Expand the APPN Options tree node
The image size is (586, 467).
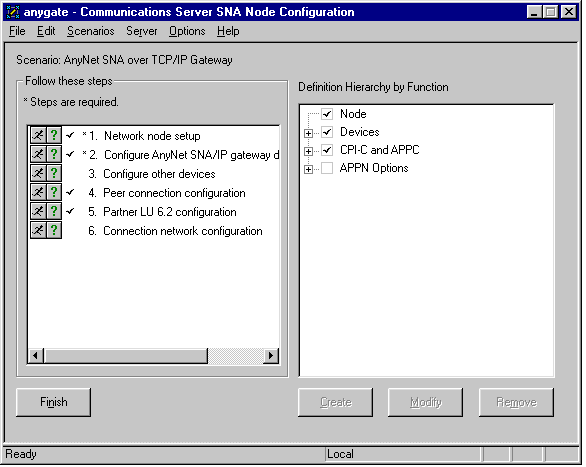(309, 169)
